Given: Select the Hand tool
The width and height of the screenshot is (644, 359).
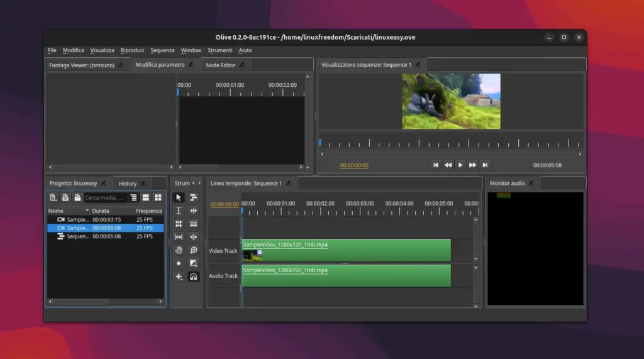Looking at the screenshot, I should (x=178, y=250).
